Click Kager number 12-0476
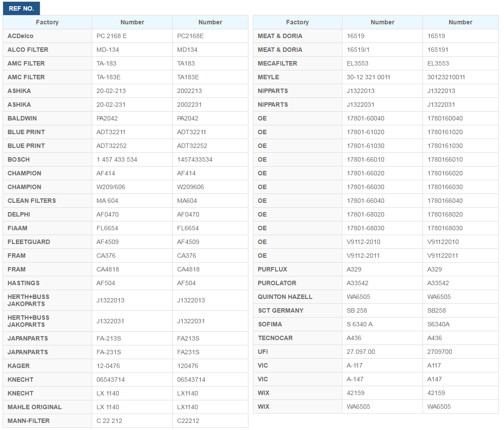Viewport: 504px width, 430px height. pos(109,366)
